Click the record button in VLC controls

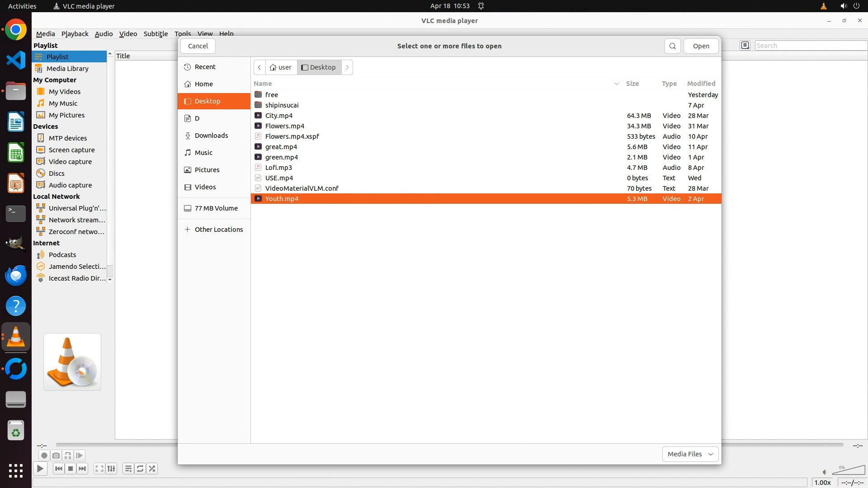pyautogui.click(x=44, y=455)
